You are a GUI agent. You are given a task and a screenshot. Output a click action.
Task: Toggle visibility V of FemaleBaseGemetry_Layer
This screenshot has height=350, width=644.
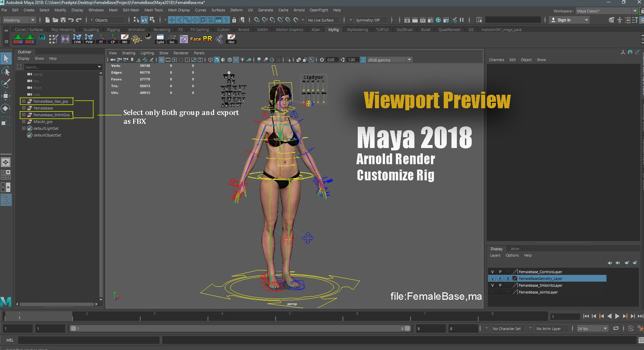click(x=492, y=279)
